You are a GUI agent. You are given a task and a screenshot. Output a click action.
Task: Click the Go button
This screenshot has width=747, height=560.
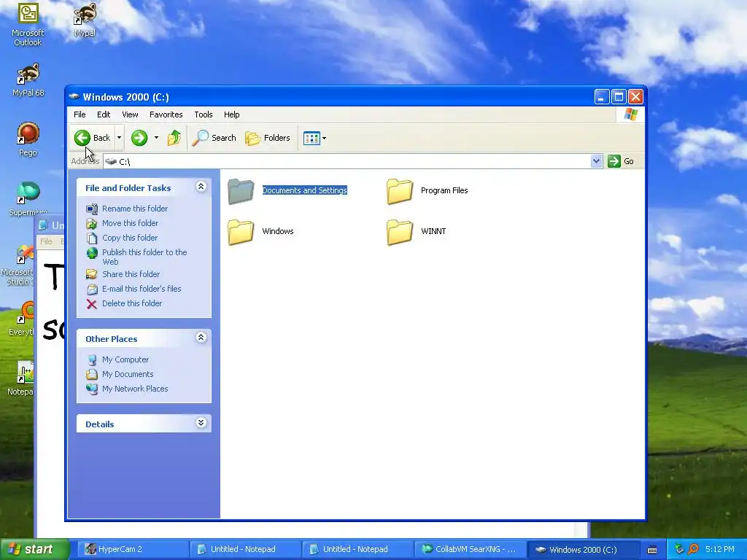621,161
